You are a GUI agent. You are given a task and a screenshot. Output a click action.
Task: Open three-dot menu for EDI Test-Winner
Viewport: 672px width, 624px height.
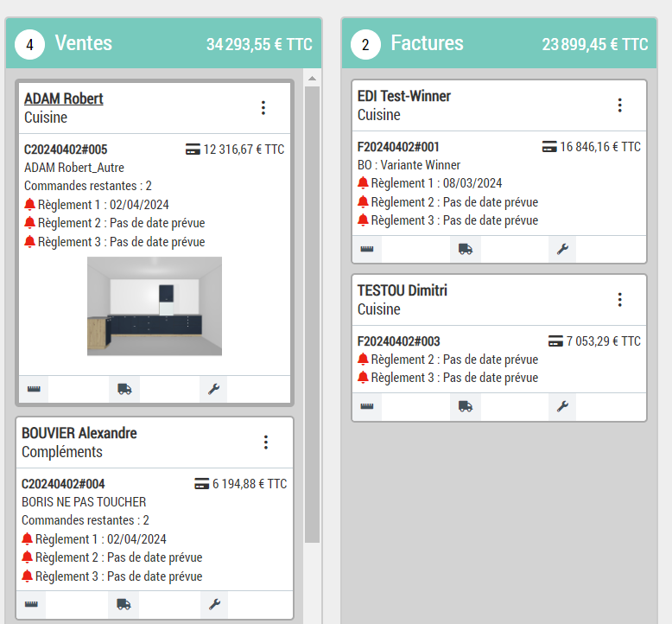pyautogui.click(x=619, y=105)
